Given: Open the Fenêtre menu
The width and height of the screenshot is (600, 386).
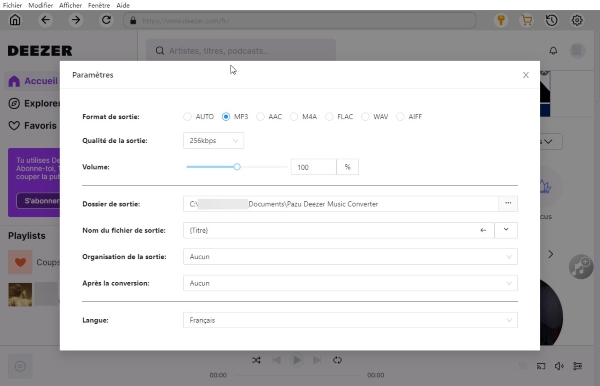Looking at the screenshot, I should tap(99, 5).
